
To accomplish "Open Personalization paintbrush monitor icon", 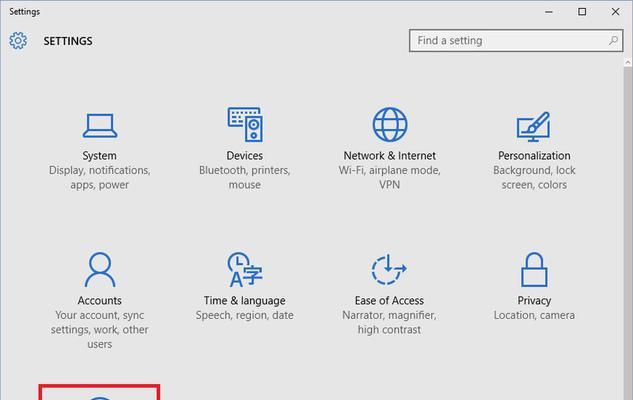I will pos(534,126).
